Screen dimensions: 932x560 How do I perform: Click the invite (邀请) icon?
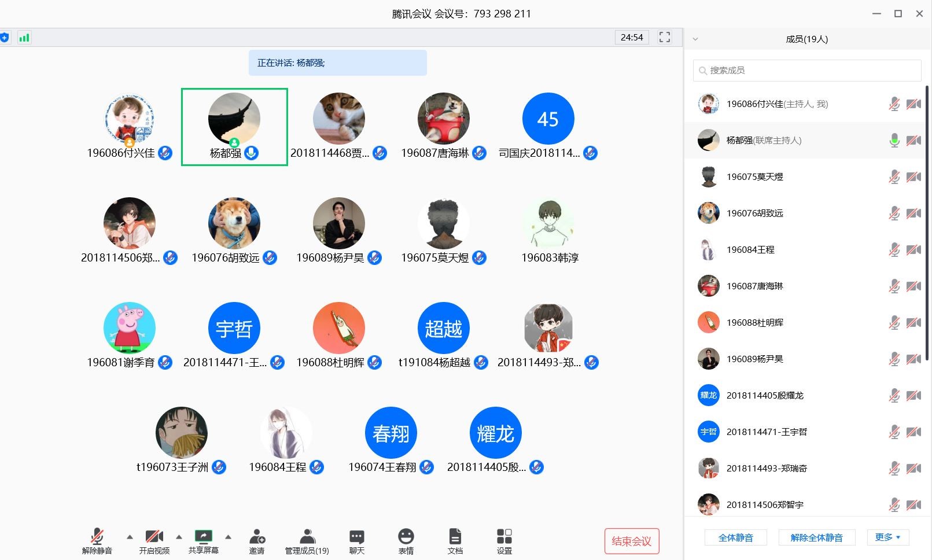(x=257, y=537)
